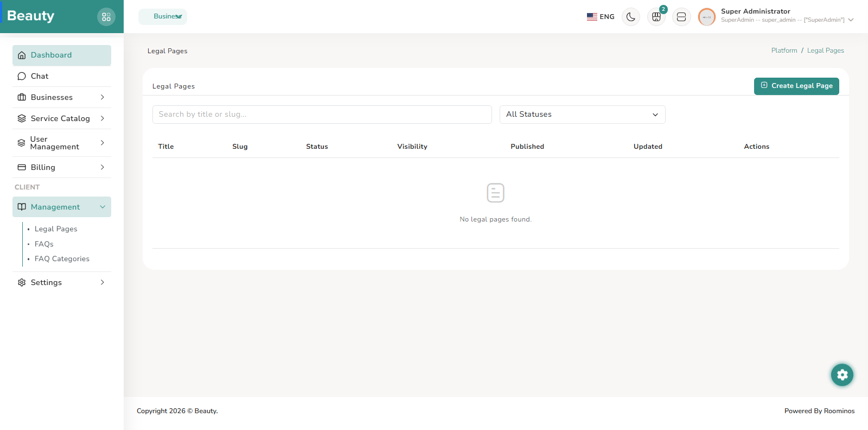Click the Chat bubble icon
Viewport: 868px width, 430px height.
[x=22, y=77]
